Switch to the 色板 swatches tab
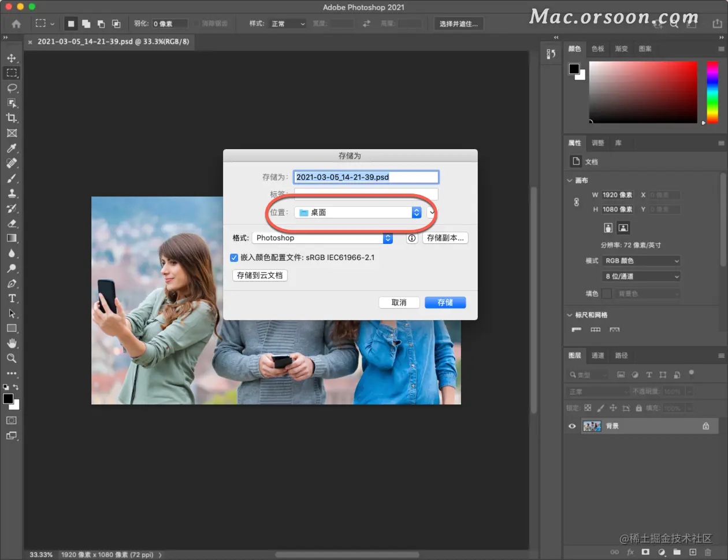The image size is (728, 560). (597, 49)
